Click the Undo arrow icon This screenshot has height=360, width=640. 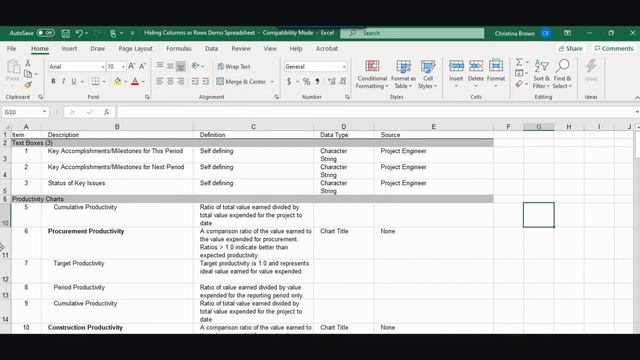79,33
